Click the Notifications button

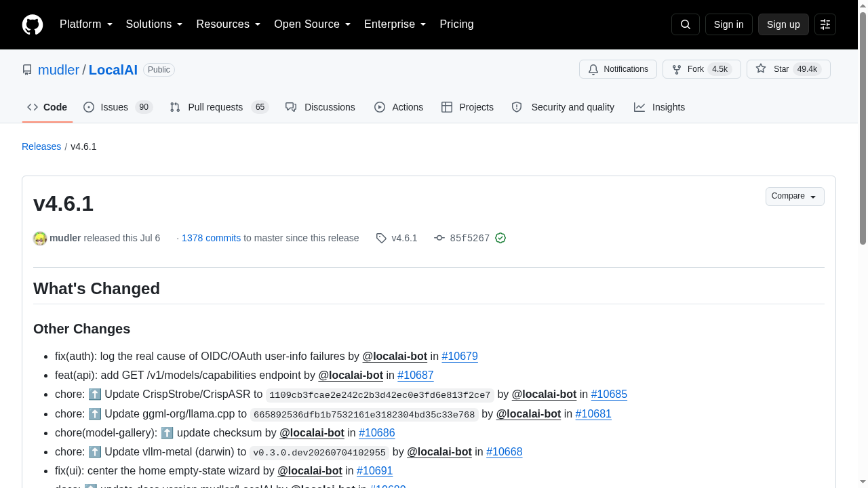618,69
